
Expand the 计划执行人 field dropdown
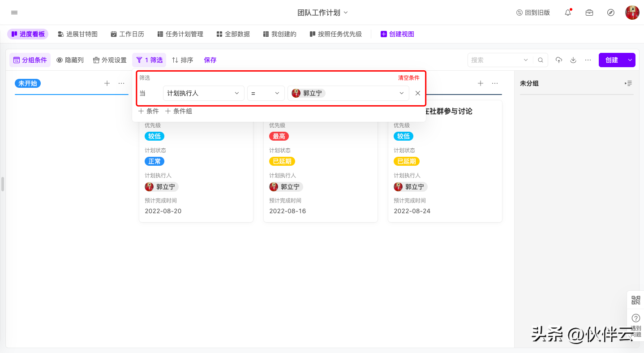203,93
